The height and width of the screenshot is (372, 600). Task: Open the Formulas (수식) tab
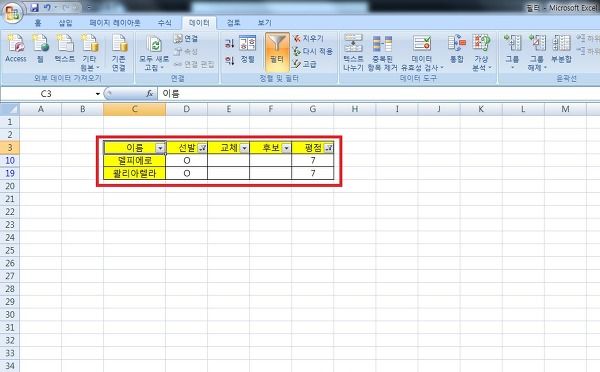165,23
